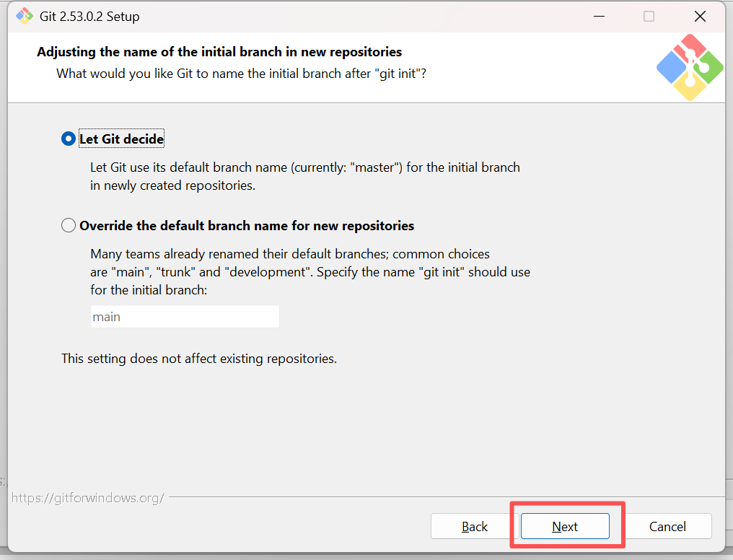Screen dimensions: 733x560
Task: Click the "What would you like Git to name" subtitle
Action: tap(241, 74)
